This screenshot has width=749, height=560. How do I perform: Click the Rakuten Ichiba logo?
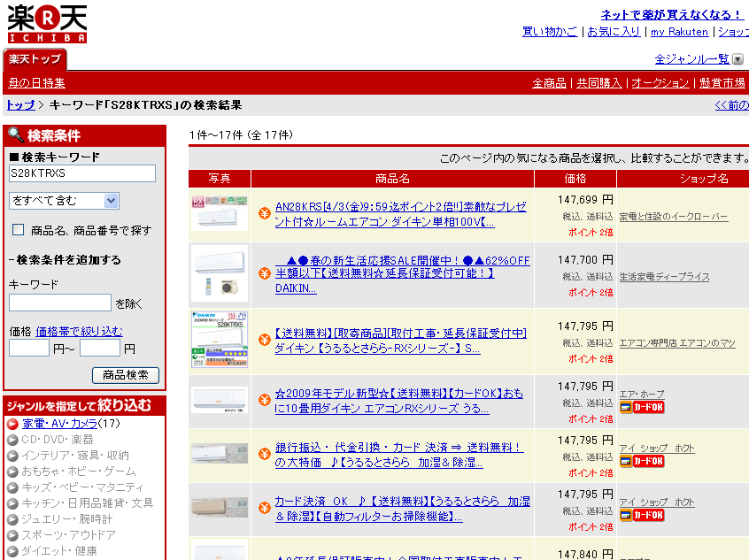pyautogui.click(x=47, y=23)
